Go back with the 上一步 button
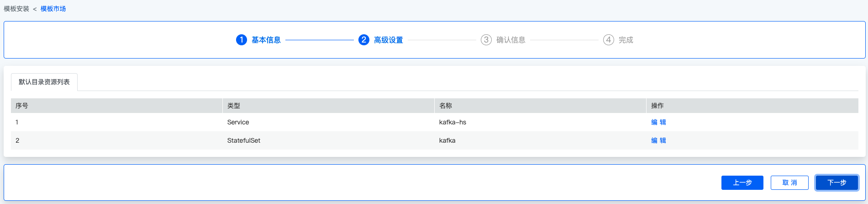The width and height of the screenshot is (868, 204). click(742, 183)
